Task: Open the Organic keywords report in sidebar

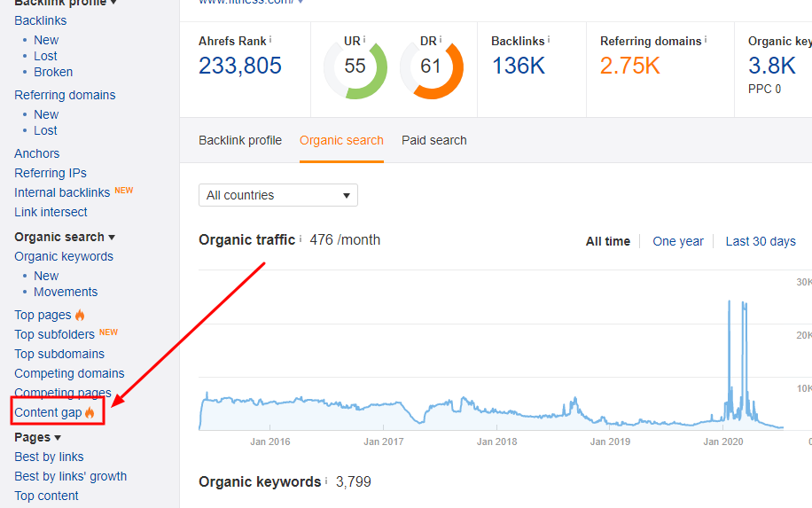Action: [64, 257]
